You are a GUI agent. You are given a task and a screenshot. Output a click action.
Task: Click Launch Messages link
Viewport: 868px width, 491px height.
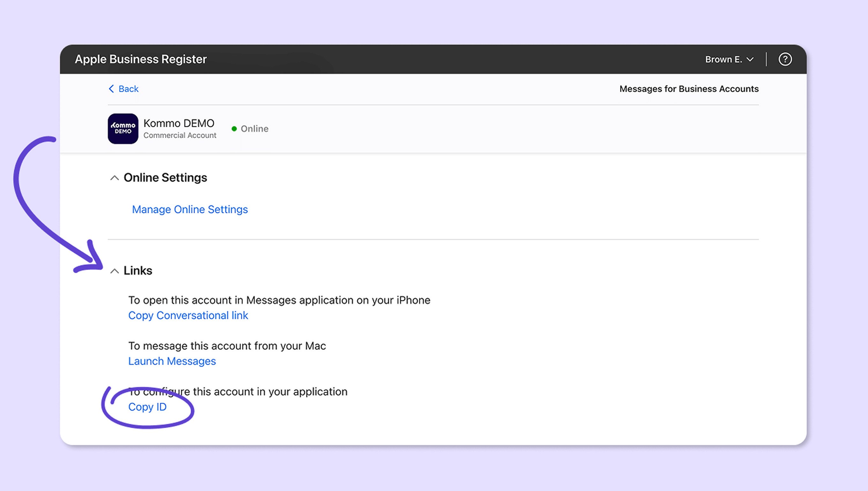click(x=172, y=361)
